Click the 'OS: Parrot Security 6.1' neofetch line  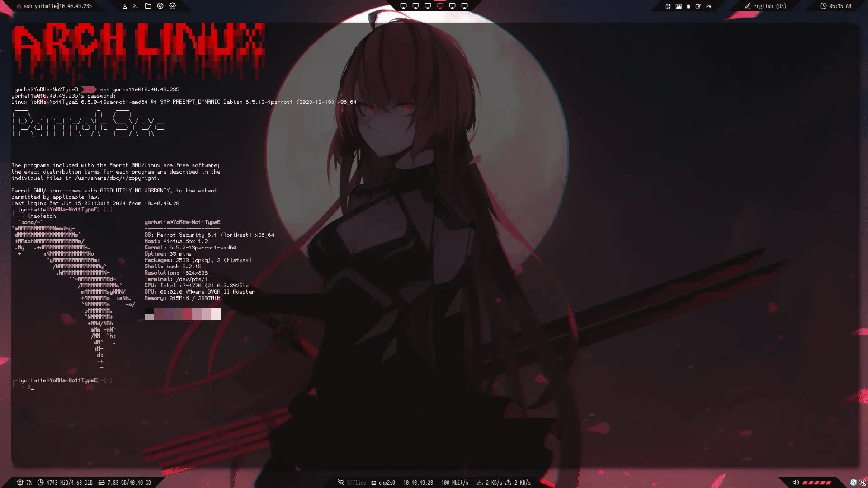[209, 235]
